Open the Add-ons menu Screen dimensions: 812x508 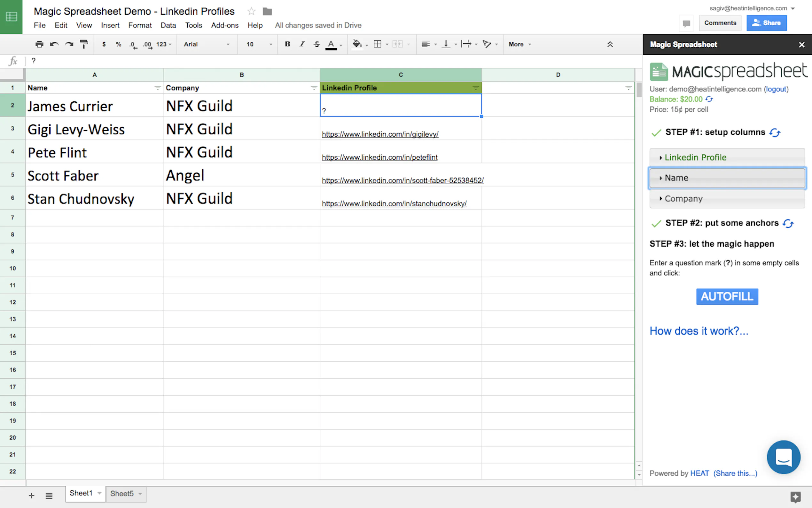click(224, 25)
